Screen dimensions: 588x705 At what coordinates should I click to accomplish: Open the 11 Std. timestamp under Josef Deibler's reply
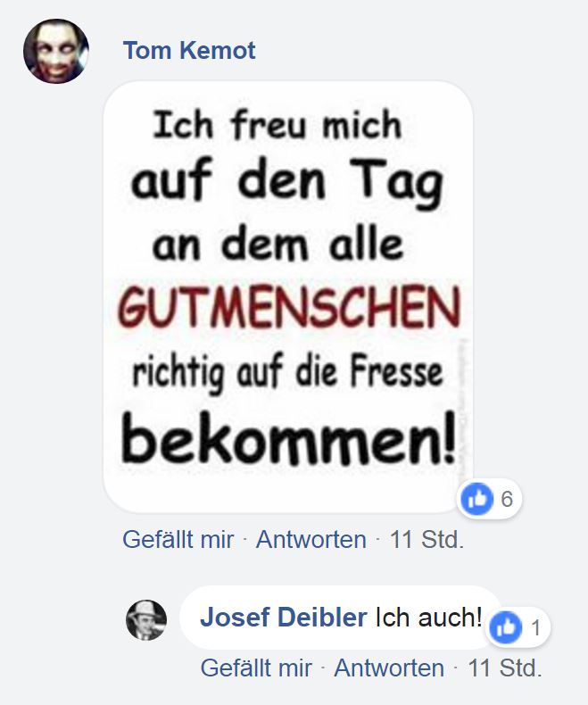pyautogui.click(x=505, y=668)
